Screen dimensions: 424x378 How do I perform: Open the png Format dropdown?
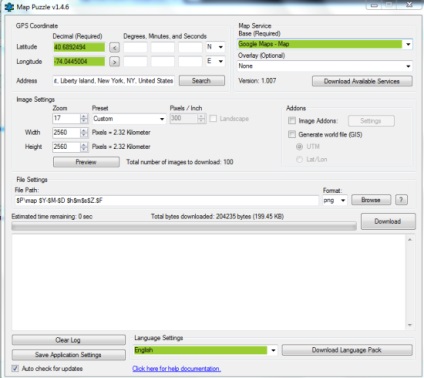[335, 200]
